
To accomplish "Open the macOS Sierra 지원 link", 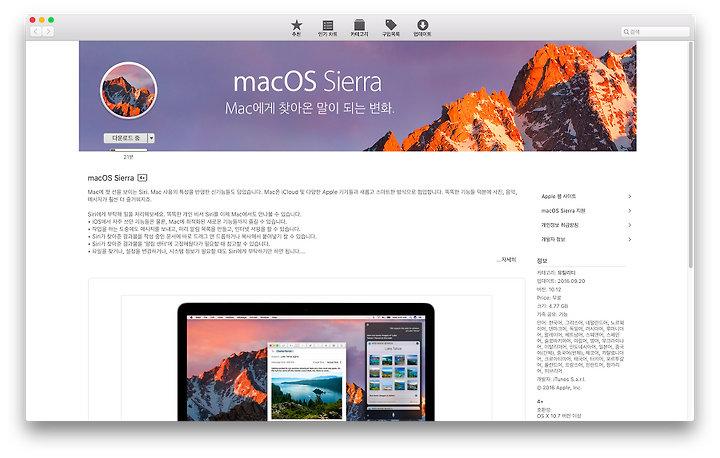I will tap(563, 210).
